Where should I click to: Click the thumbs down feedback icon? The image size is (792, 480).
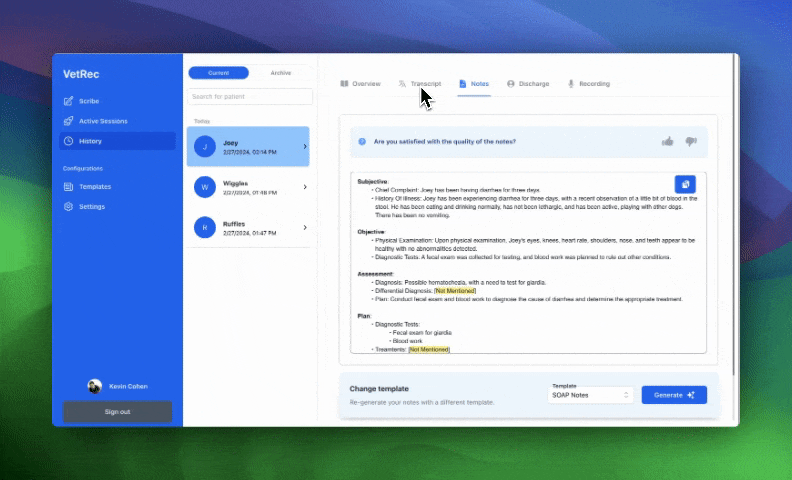pos(690,142)
